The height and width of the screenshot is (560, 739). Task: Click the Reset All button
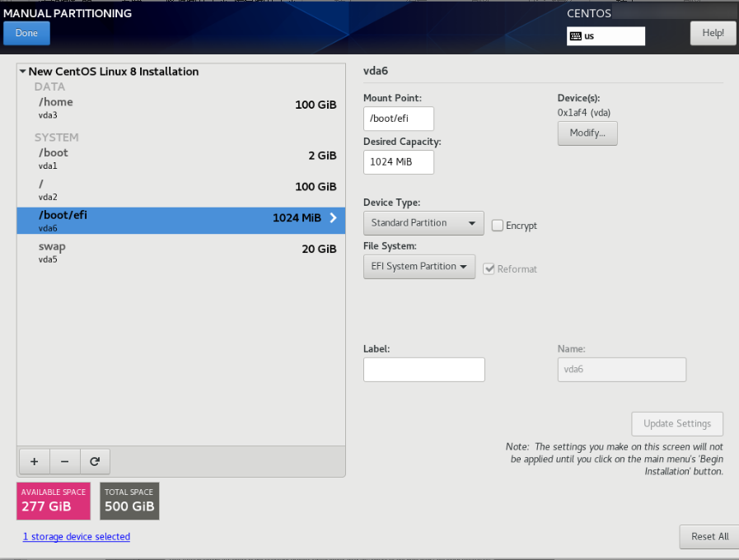pyautogui.click(x=709, y=536)
